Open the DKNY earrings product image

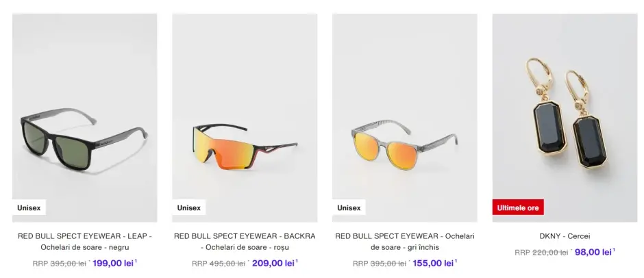coord(565,118)
